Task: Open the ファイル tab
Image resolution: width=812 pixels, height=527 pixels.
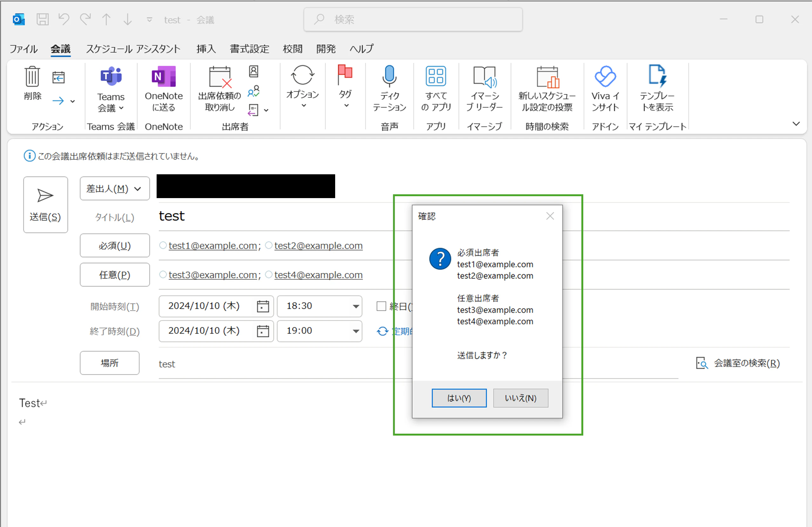Action: pos(24,49)
